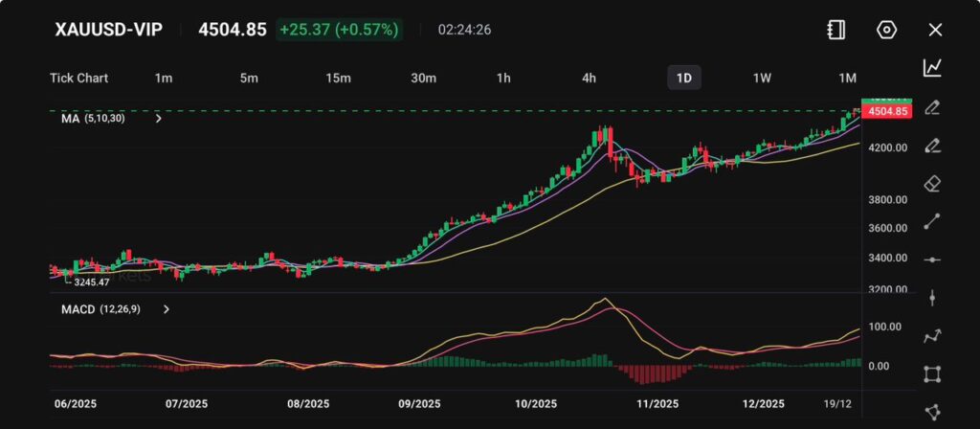980x429 pixels.
Task: Open the order book notebook icon
Action: point(836,30)
